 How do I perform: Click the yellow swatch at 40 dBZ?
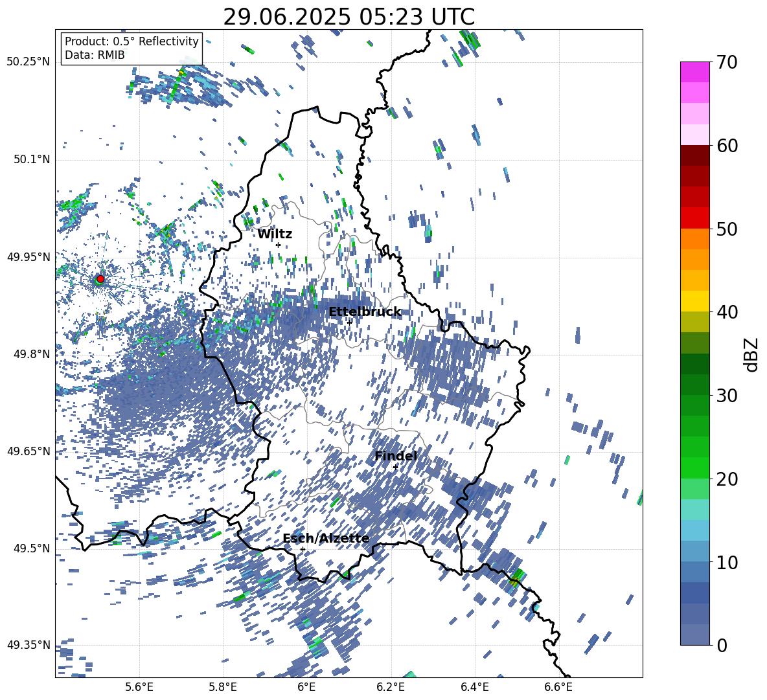(x=694, y=300)
